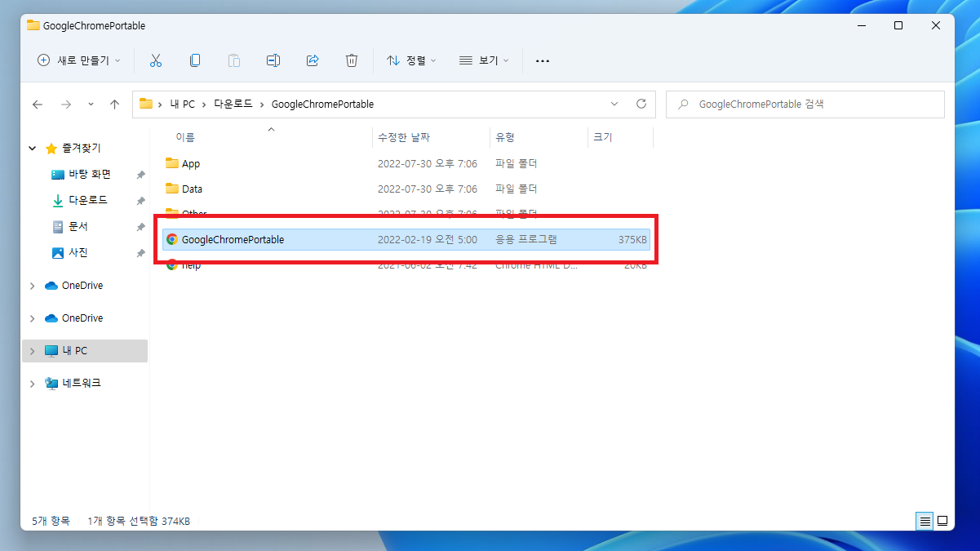Click the App folder's modified date cell
Image resolution: width=980 pixels, height=551 pixels.
pos(428,163)
